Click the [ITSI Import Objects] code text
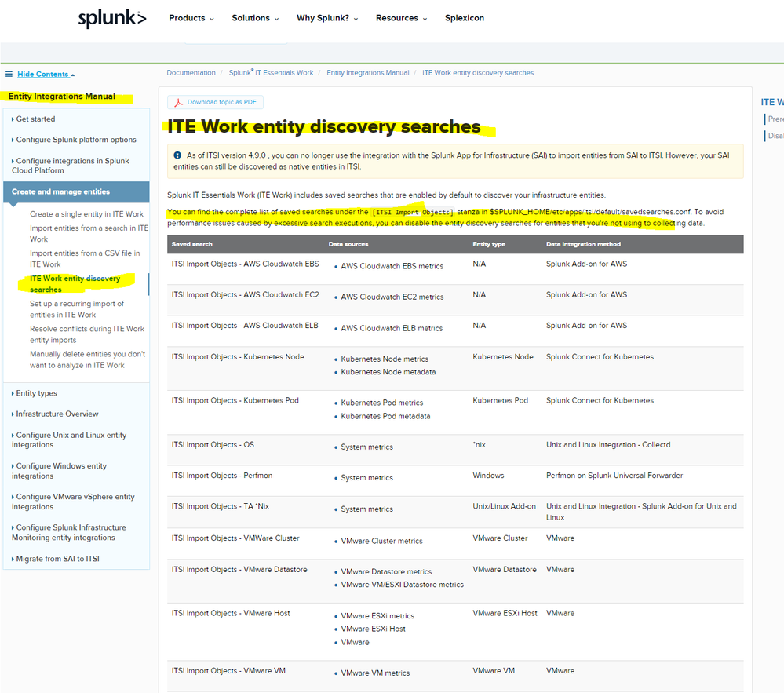Image resolution: width=784 pixels, height=693 pixels. 413,212
